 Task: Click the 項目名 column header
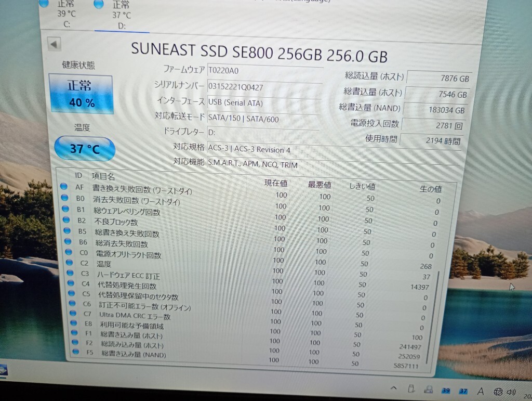[x=103, y=176]
